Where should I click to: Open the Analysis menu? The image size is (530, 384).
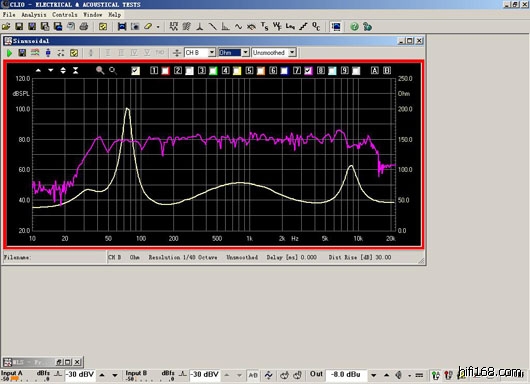[34, 15]
